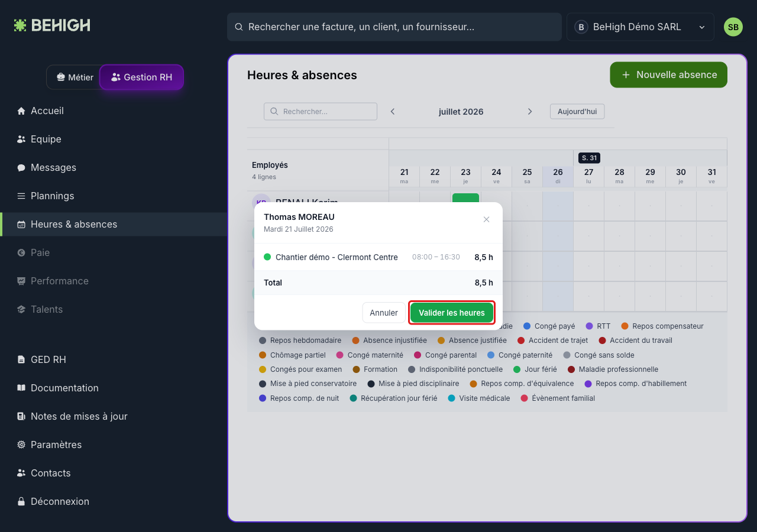Click the Aujourd'hui button
This screenshot has height=532, width=757.
[x=577, y=112]
